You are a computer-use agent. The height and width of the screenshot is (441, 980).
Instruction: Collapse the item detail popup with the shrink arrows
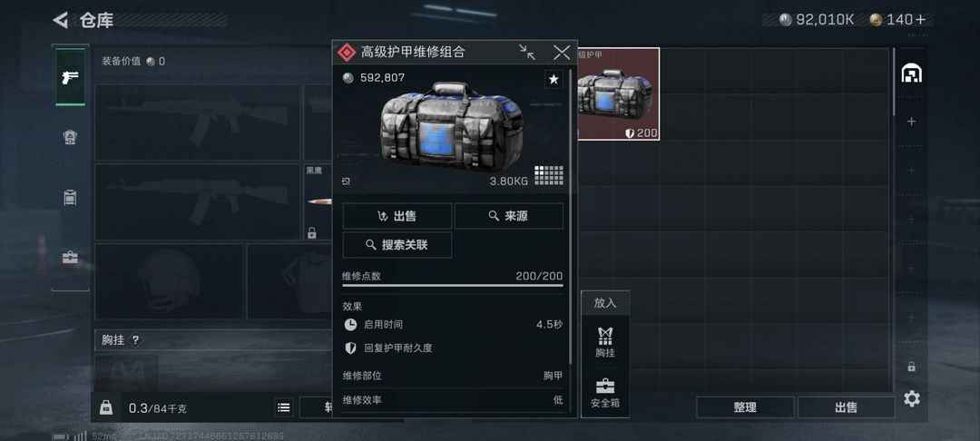(527, 52)
